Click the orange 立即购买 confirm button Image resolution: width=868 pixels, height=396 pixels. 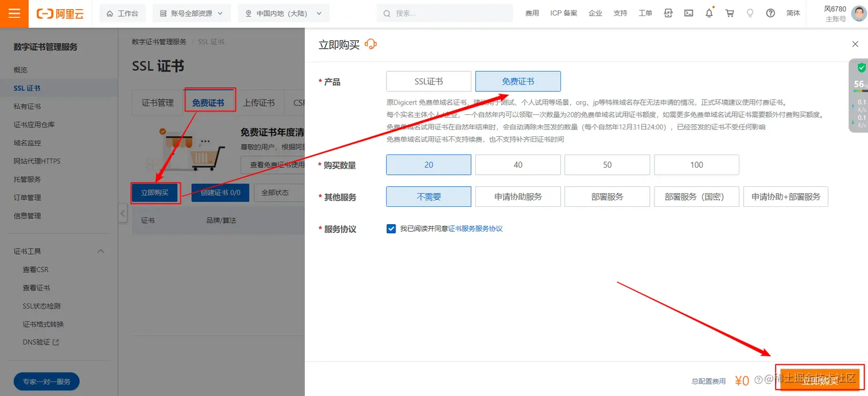820,380
